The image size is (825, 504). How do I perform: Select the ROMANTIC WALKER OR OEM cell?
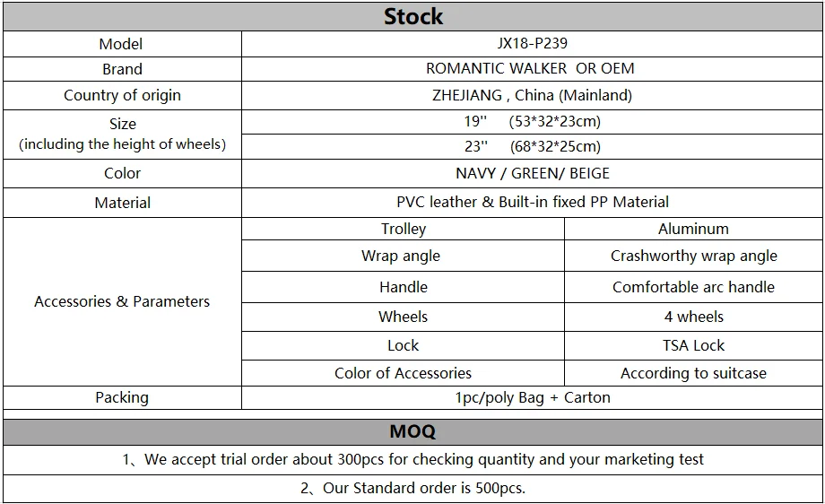pos(532,69)
